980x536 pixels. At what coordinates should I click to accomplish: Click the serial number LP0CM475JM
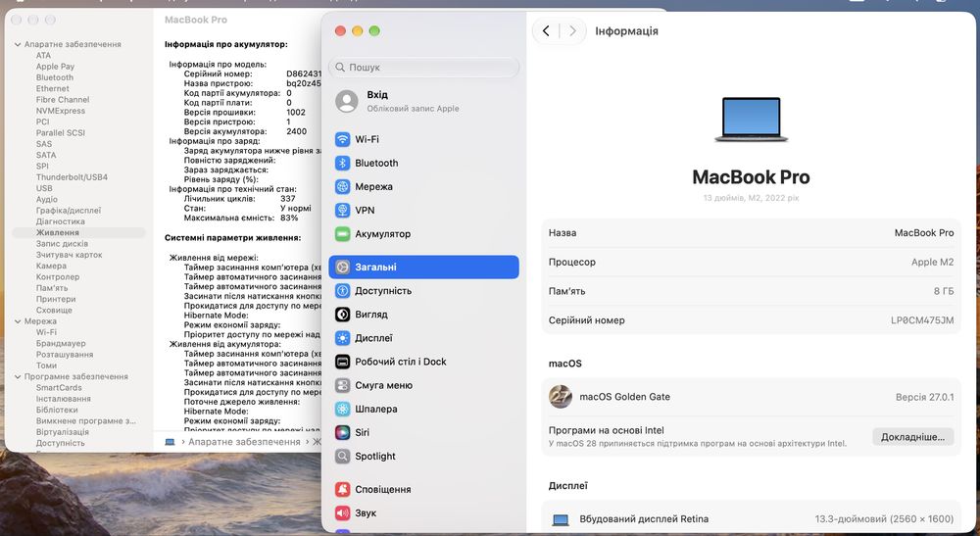[922, 320]
